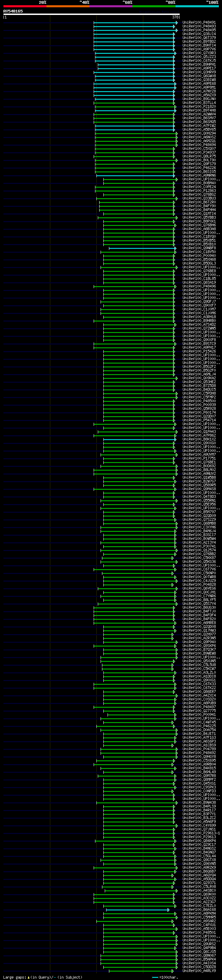Select hit label UniRef100_A9PE68
Screen dimensions: 222x980
[x=199, y=84]
